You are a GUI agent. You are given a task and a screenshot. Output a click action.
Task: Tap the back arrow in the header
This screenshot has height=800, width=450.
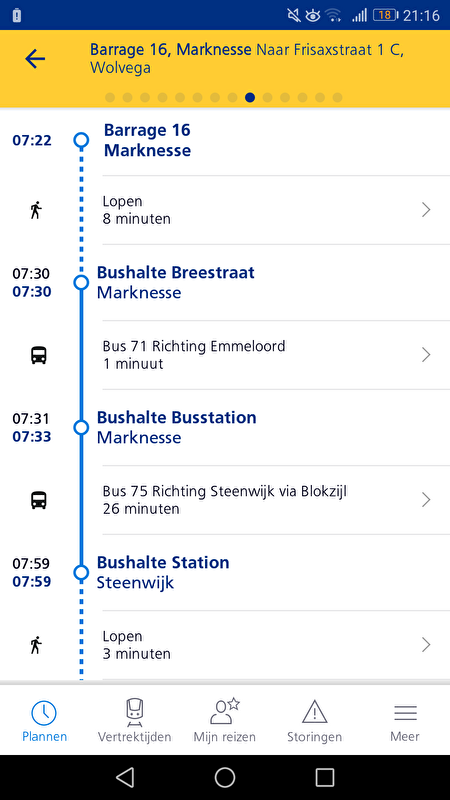pyautogui.click(x=35, y=59)
